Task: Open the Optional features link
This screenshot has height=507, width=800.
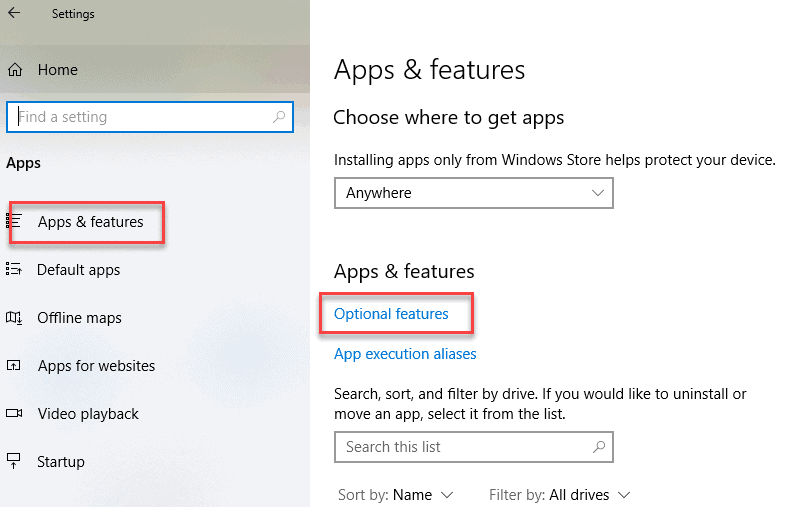Action: pyautogui.click(x=391, y=314)
